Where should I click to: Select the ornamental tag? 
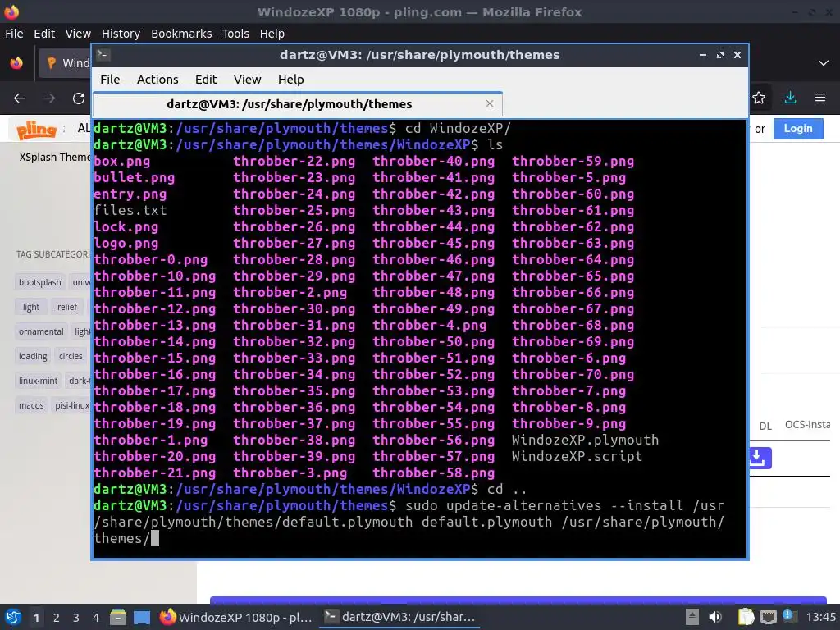point(41,331)
